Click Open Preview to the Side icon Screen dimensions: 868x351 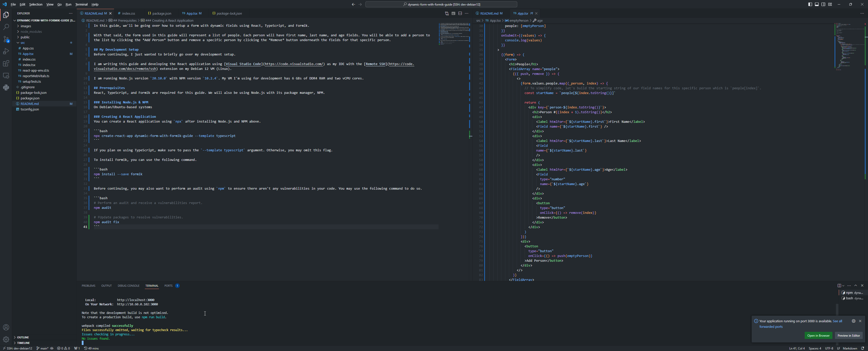pos(453,13)
